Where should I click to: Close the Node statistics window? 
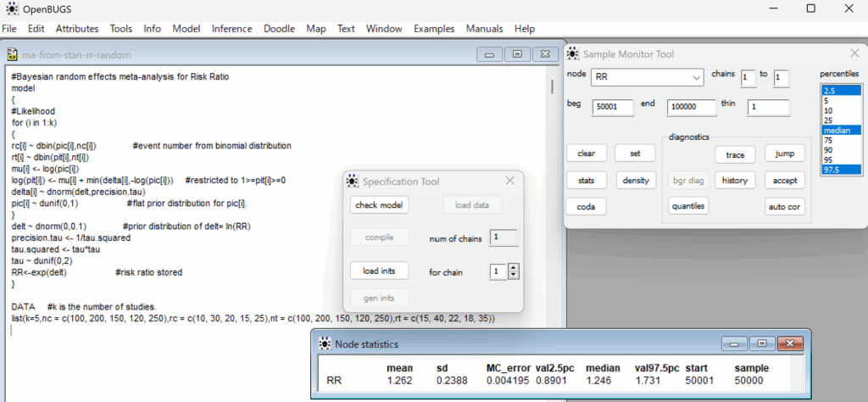coord(789,343)
